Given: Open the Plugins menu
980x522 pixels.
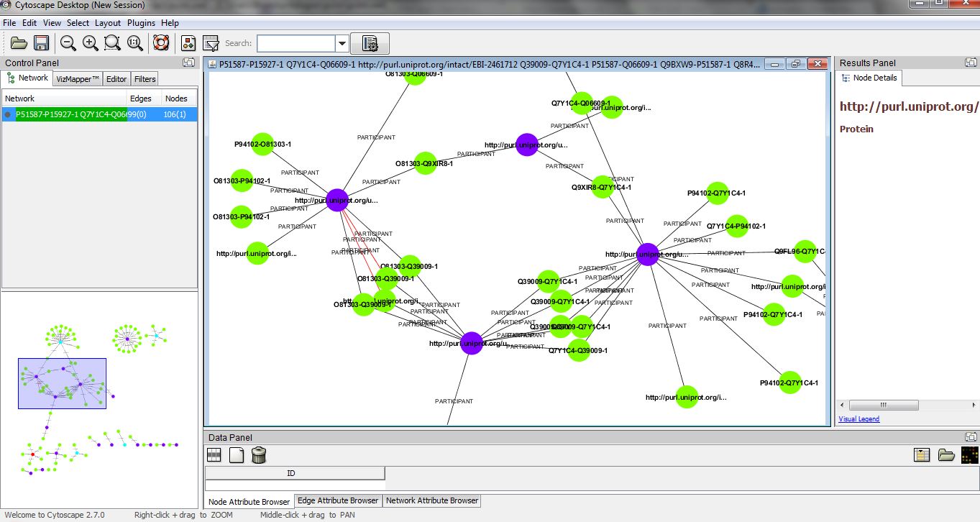Looking at the screenshot, I should [141, 23].
